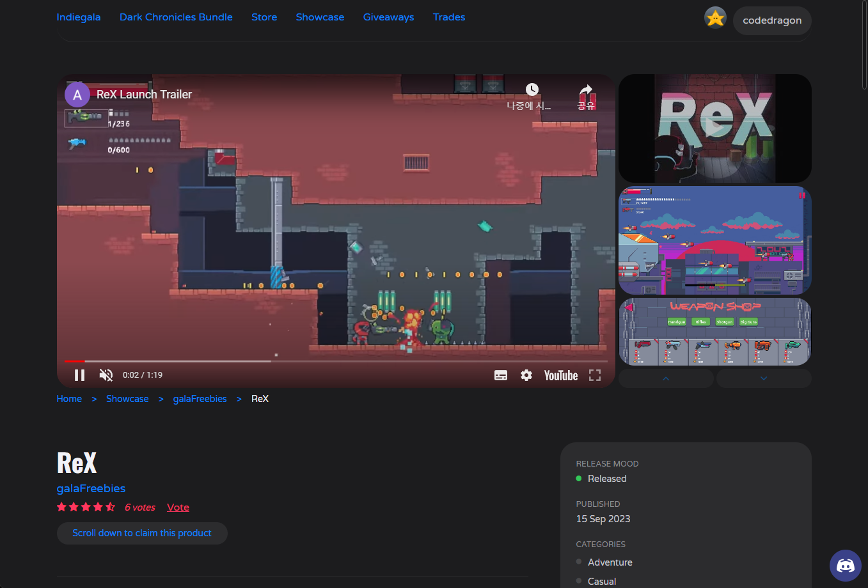Toggle video subtitles on the player
This screenshot has height=588, width=868.
tap(501, 375)
